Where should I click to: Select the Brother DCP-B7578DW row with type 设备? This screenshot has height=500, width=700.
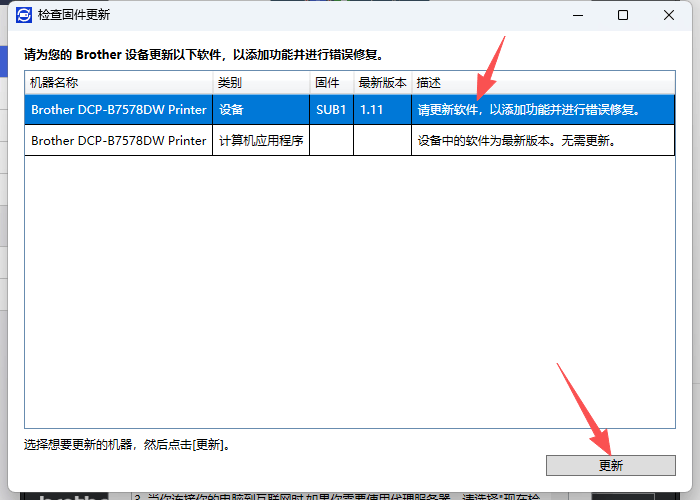(118, 109)
